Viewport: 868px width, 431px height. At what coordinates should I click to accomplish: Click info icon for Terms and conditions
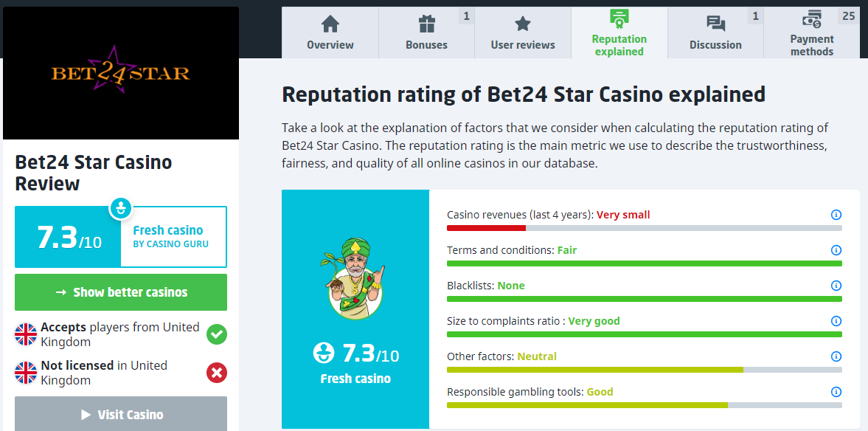pos(836,250)
